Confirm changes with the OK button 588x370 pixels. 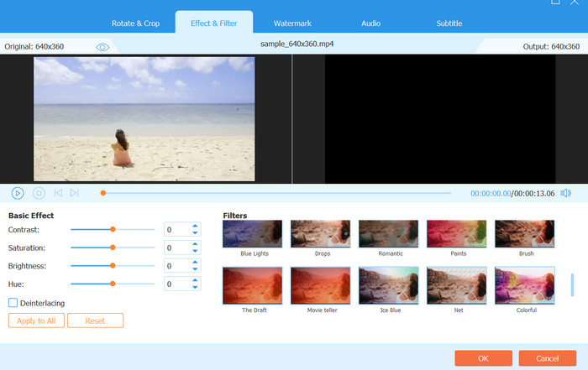483,357
